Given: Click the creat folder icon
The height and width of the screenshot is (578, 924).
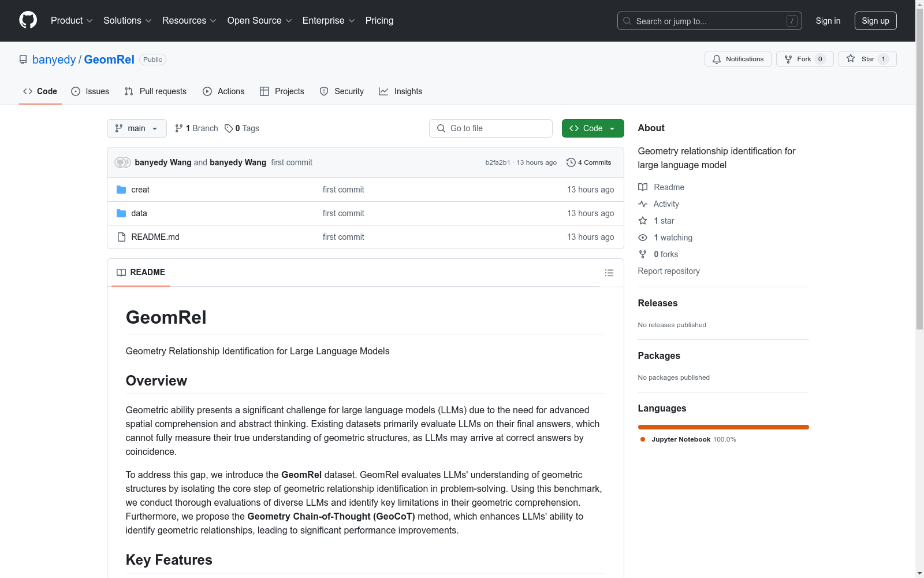Looking at the screenshot, I should [121, 190].
